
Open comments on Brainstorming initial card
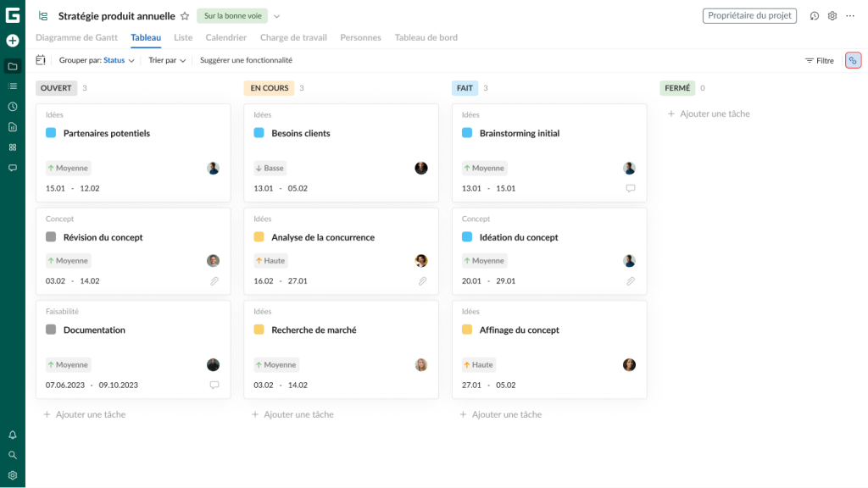[x=631, y=188]
